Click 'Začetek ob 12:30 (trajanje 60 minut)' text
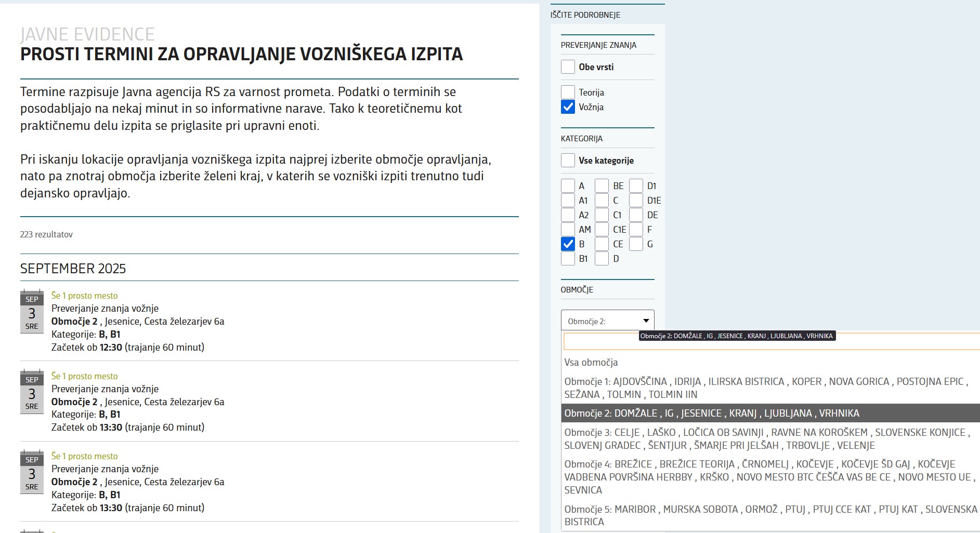The width and height of the screenshot is (980, 533). (128, 348)
